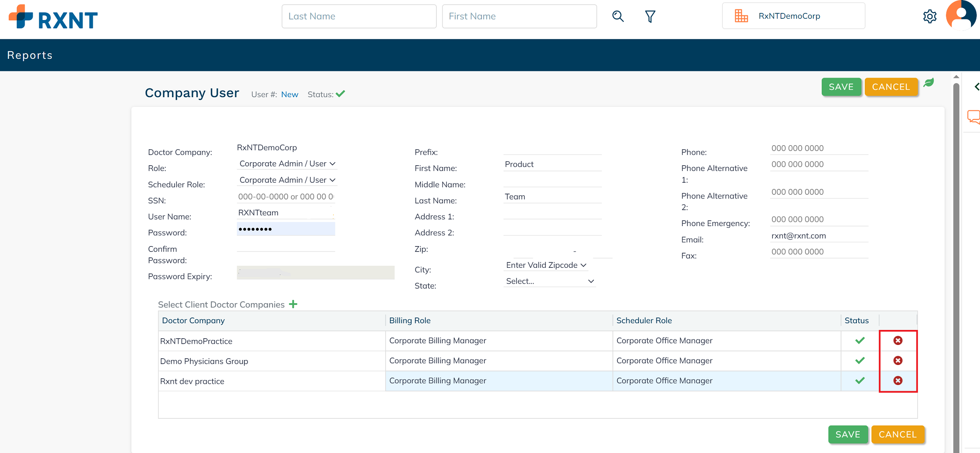This screenshot has width=980, height=453.
Task: Add client doctor company with plus icon
Action: 293,304
